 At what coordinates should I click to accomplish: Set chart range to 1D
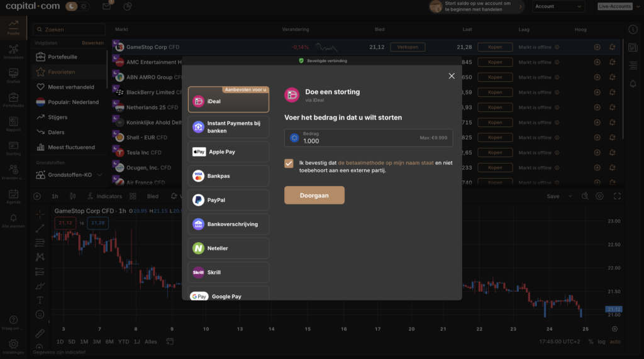pos(60,342)
